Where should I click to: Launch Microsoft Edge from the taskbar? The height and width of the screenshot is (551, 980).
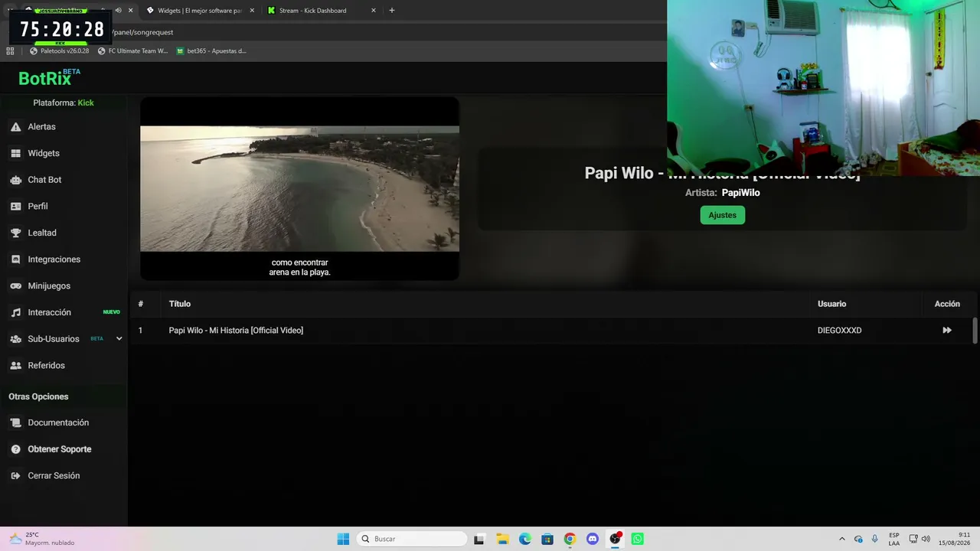coord(524,539)
